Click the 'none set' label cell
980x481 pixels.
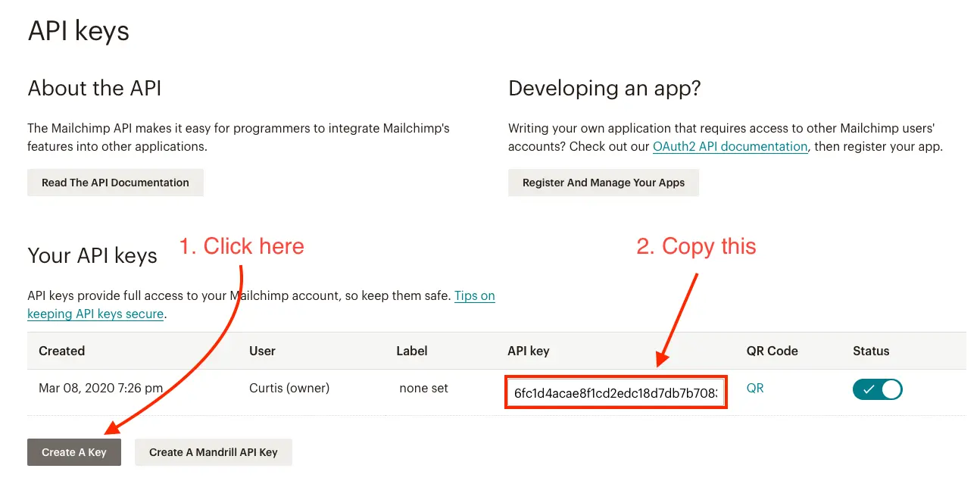pyautogui.click(x=423, y=388)
